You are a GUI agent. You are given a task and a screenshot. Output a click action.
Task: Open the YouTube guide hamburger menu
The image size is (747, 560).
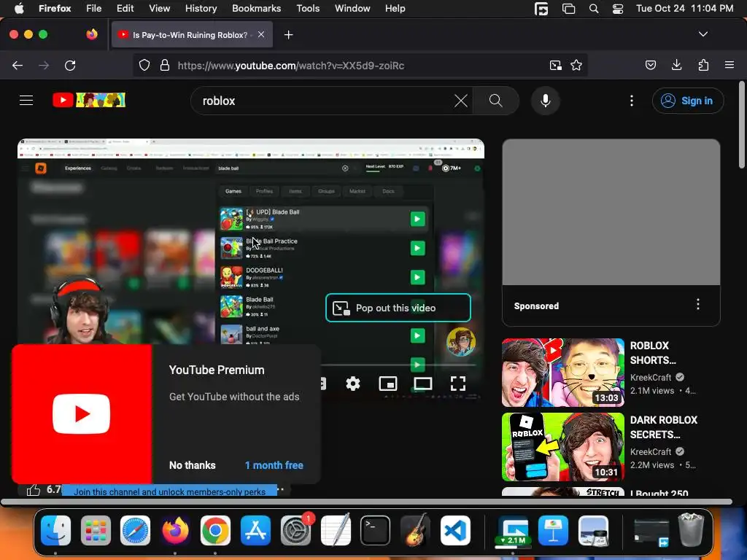click(x=26, y=101)
